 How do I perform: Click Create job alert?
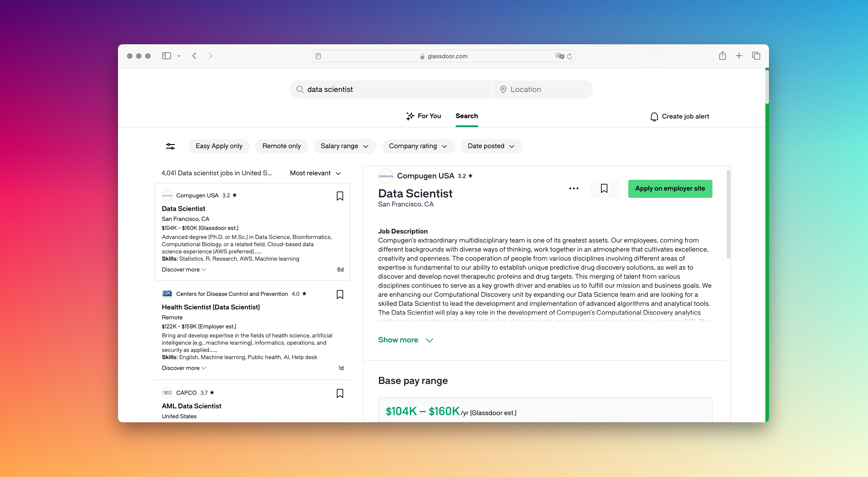(x=680, y=117)
